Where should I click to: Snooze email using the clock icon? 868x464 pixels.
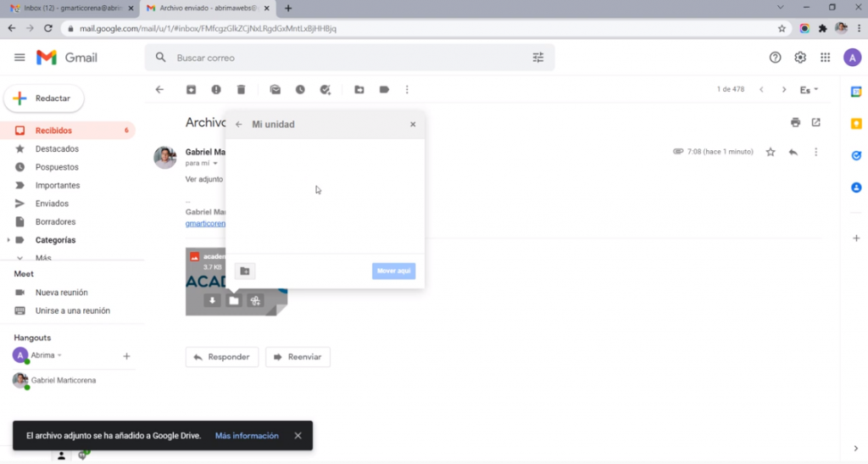point(300,90)
